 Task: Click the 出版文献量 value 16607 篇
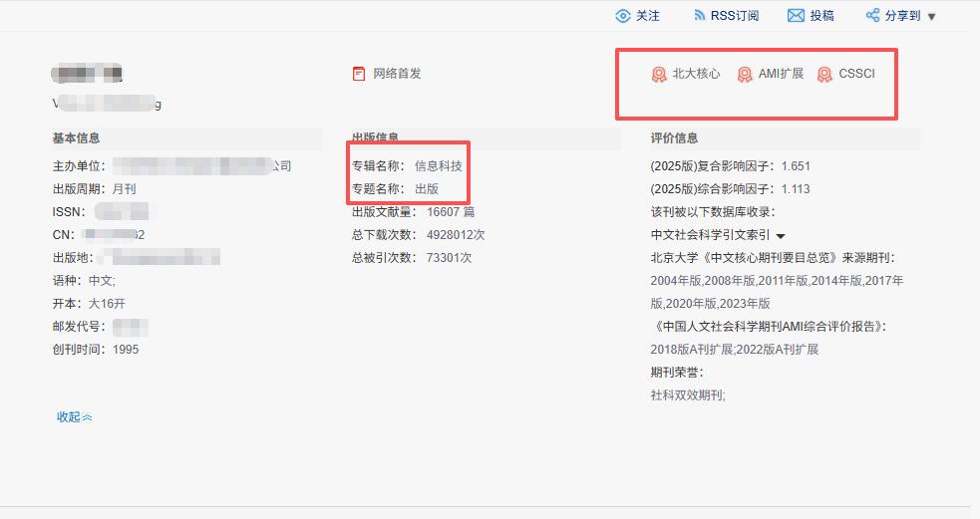point(451,212)
